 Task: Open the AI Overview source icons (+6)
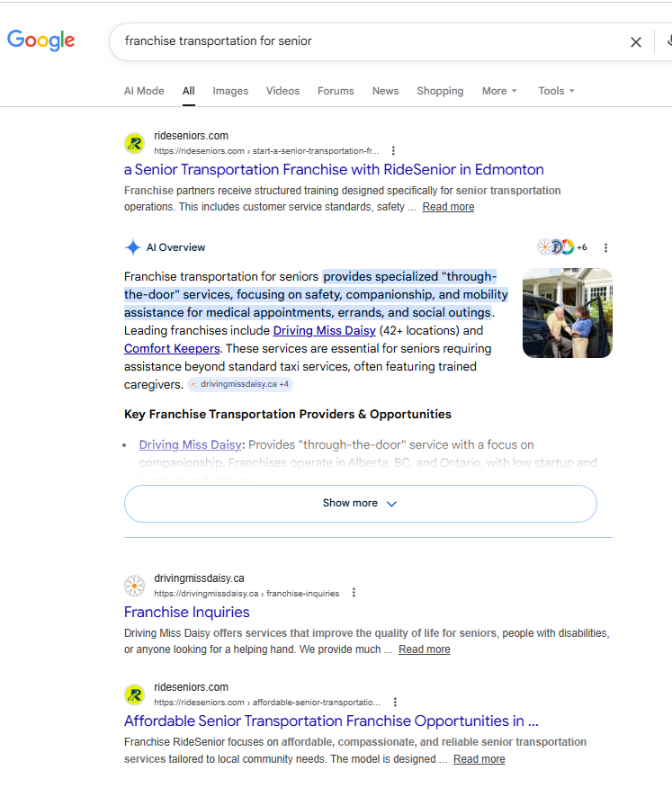pyautogui.click(x=562, y=246)
